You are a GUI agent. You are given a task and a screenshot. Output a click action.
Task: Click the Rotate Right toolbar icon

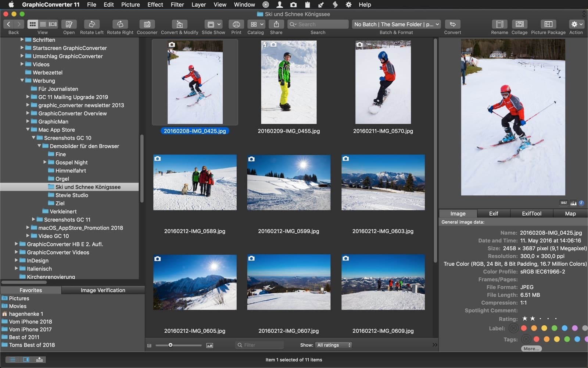(x=120, y=24)
